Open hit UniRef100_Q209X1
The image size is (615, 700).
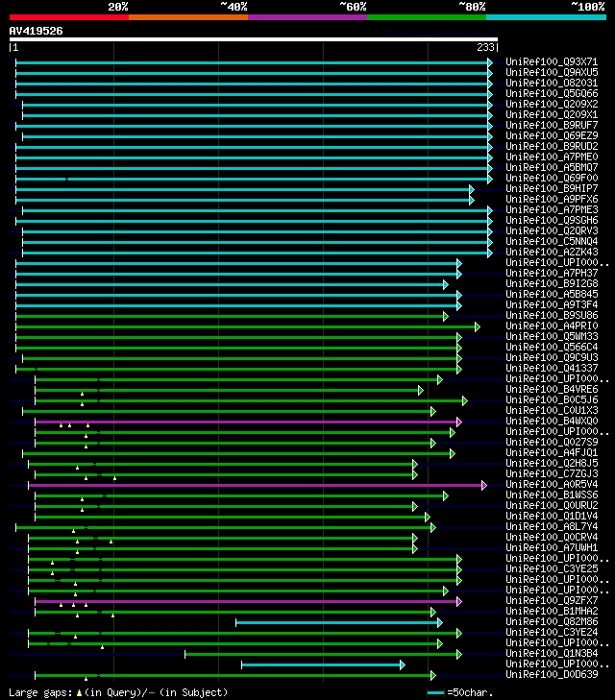click(x=552, y=114)
